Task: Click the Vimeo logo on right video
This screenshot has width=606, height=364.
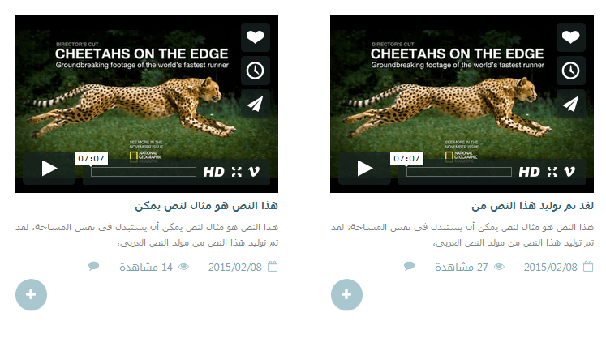Action: pos(569,172)
